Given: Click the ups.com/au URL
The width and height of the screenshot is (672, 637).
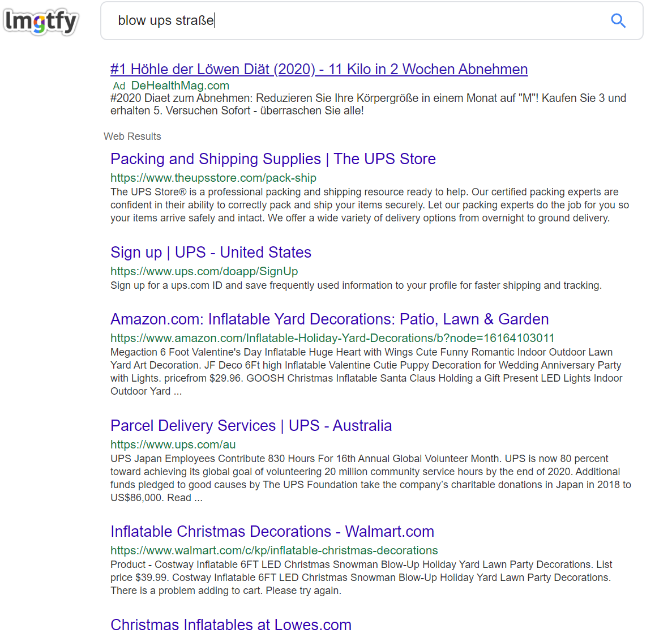Looking at the screenshot, I should coord(173,444).
